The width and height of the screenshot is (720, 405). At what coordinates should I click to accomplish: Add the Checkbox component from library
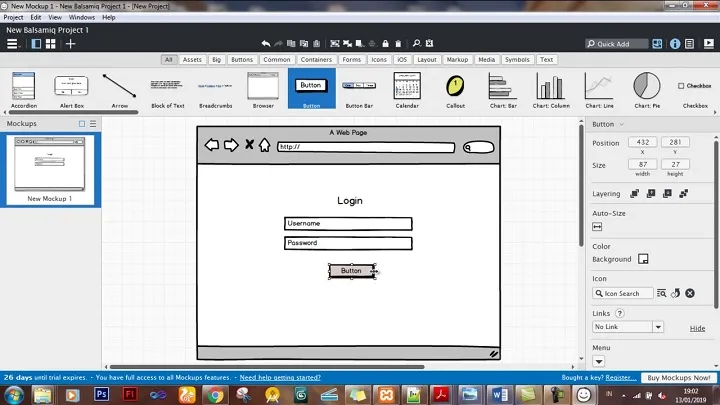point(694,88)
